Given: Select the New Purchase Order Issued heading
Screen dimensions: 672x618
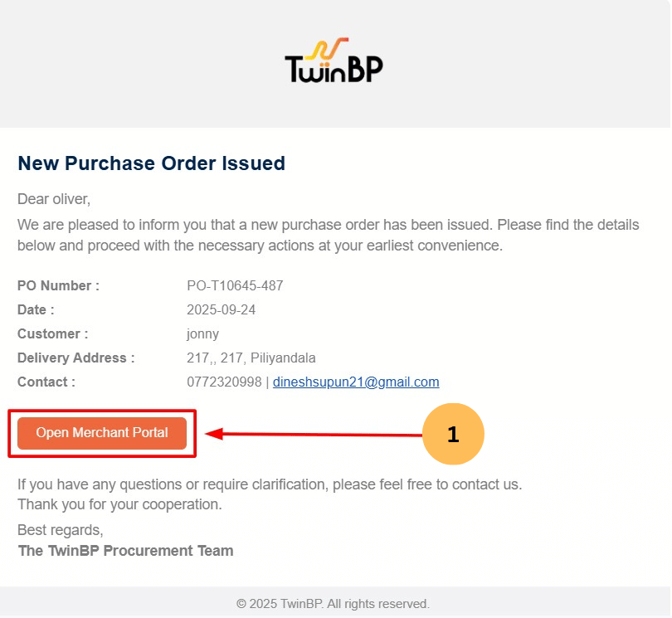Looking at the screenshot, I should [151, 163].
